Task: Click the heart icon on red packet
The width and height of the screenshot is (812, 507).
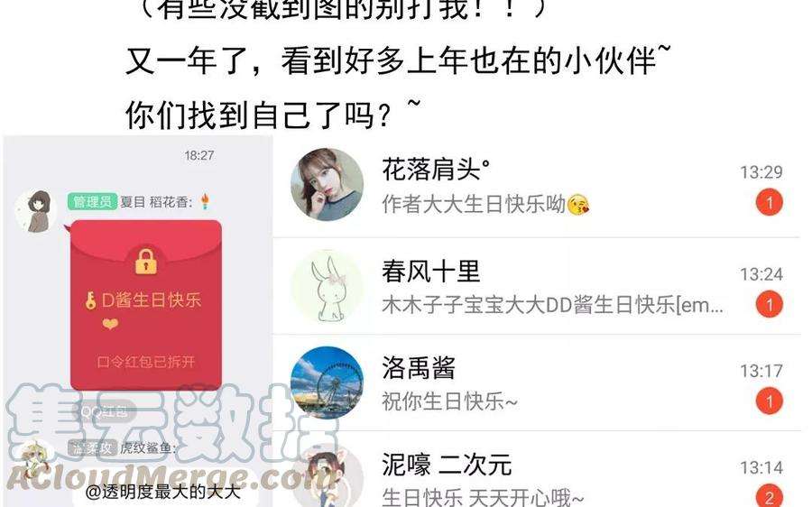Action: (x=110, y=324)
